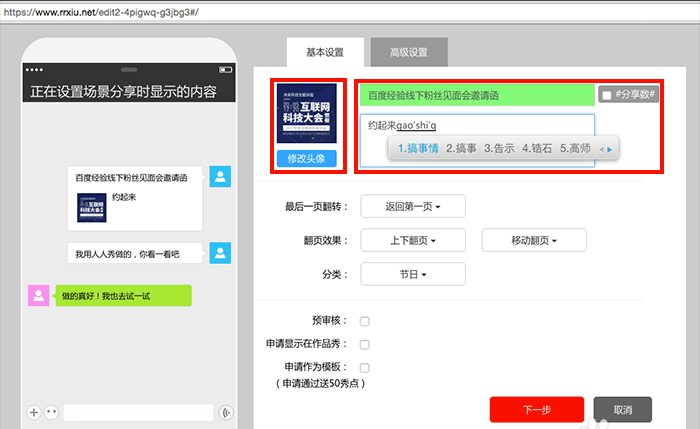Viewport: 700px width, 429px height.
Task: Check the 申请显示在作品秀 checkbox
Action: point(365,344)
